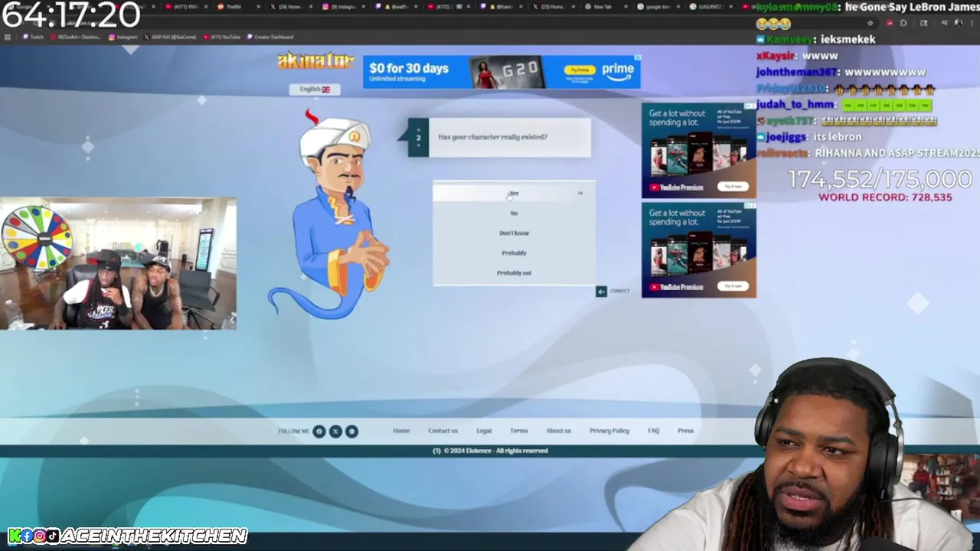Click the bookmark star icon in address bar
Image resolution: width=980 pixels, height=551 pixels.
[x=870, y=23]
